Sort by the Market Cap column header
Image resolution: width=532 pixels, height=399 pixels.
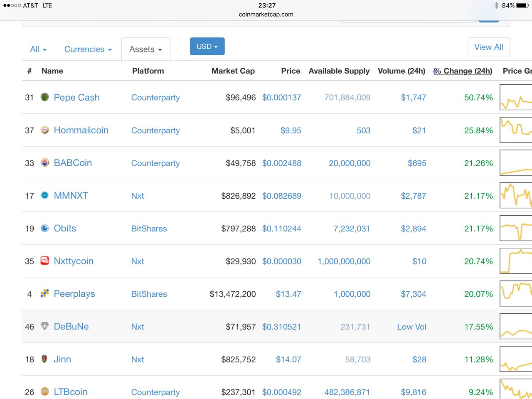pos(233,71)
